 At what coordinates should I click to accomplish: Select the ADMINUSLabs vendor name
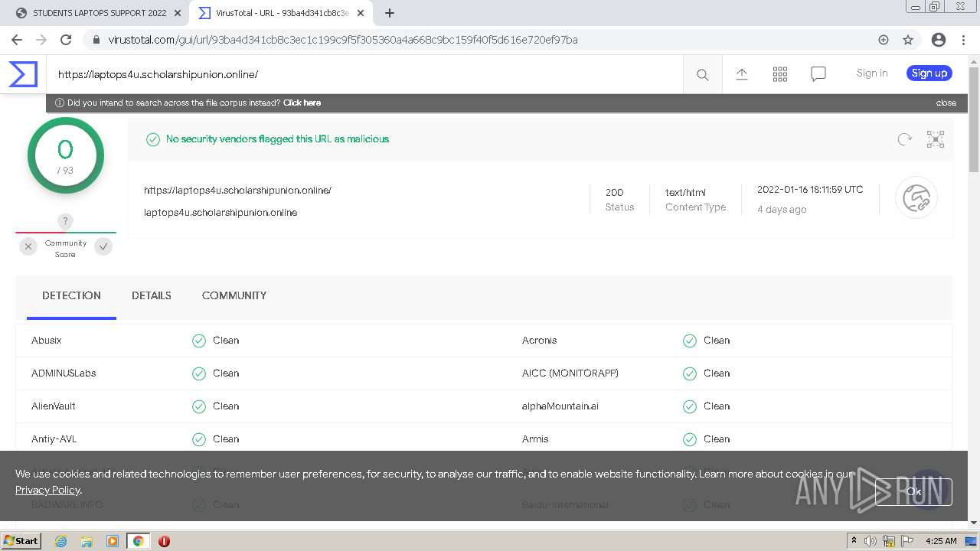[64, 373]
